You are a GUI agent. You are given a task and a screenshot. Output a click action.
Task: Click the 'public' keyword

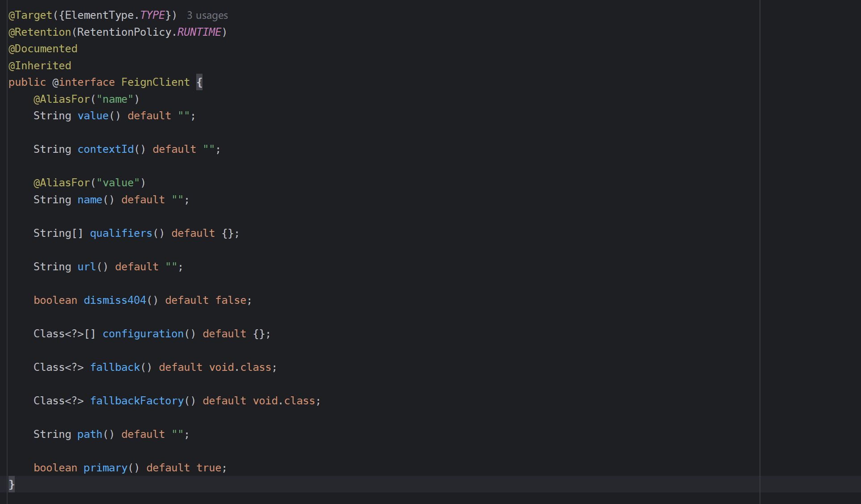point(27,82)
